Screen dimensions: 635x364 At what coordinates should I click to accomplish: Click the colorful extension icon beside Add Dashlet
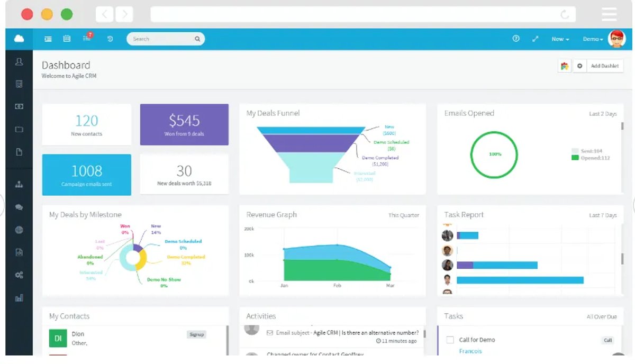(565, 66)
